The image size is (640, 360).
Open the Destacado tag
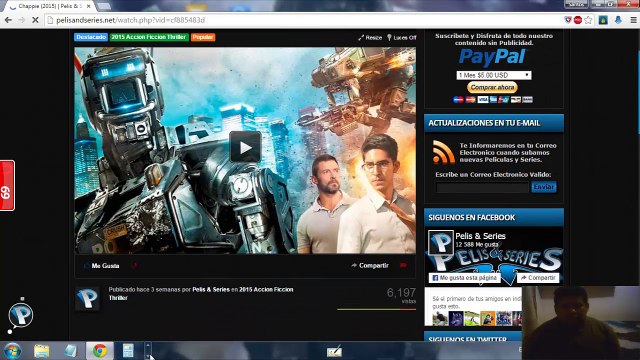(91, 37)
